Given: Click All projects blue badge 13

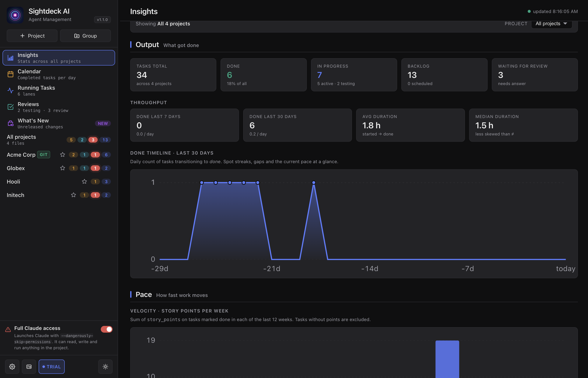Looking at the screenshot, I should point(105,140).
